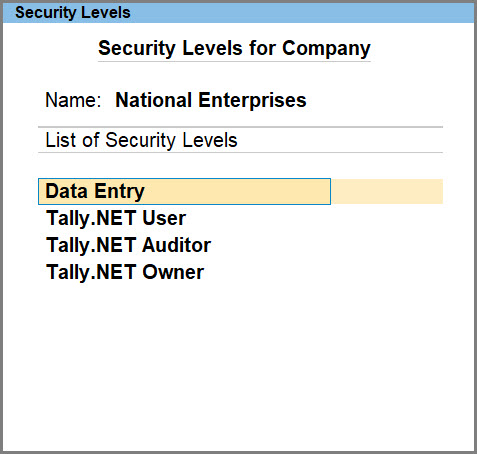Click the Security Levels for Company heading
477x454 pixels.
234,49
